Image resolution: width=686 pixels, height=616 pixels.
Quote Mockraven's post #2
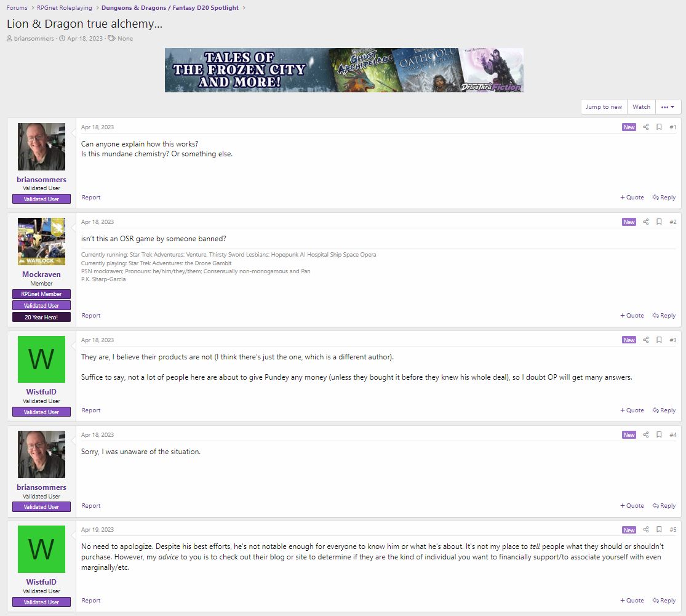point(632,316)
